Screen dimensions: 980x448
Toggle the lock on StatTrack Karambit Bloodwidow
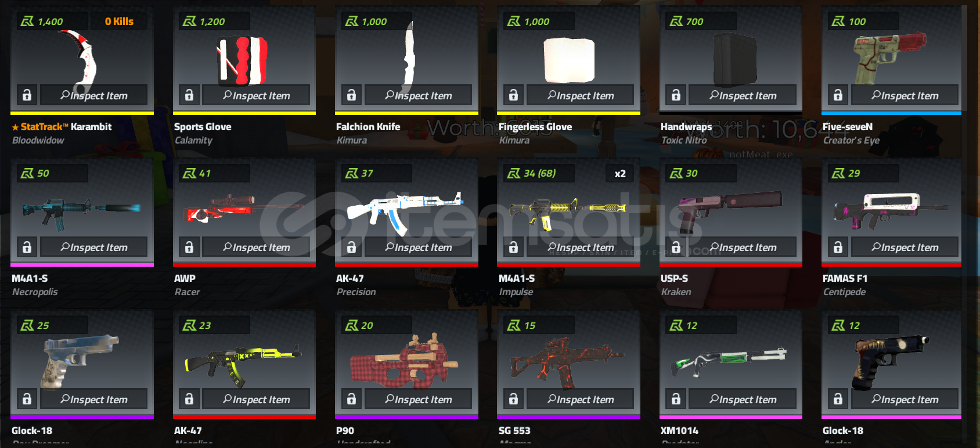pyautogui.click(x=27, y=95)
